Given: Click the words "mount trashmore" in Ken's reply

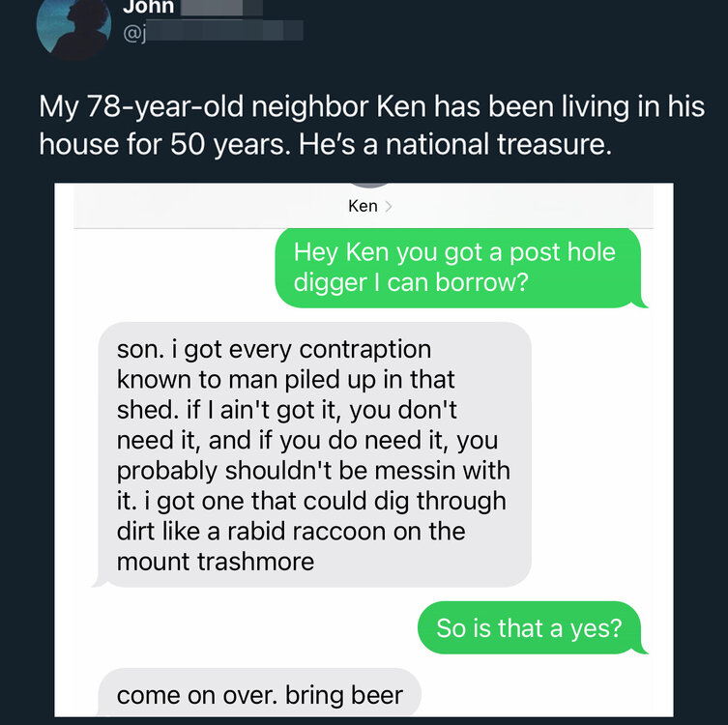Looking at the screenshot, I should click(x=215, y=561).
